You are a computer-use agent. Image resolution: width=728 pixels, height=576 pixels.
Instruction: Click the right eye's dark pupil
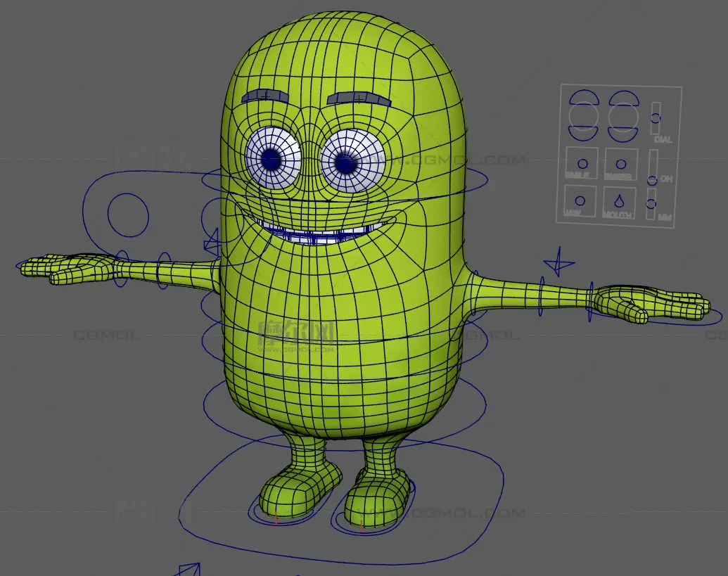(345, 163)
